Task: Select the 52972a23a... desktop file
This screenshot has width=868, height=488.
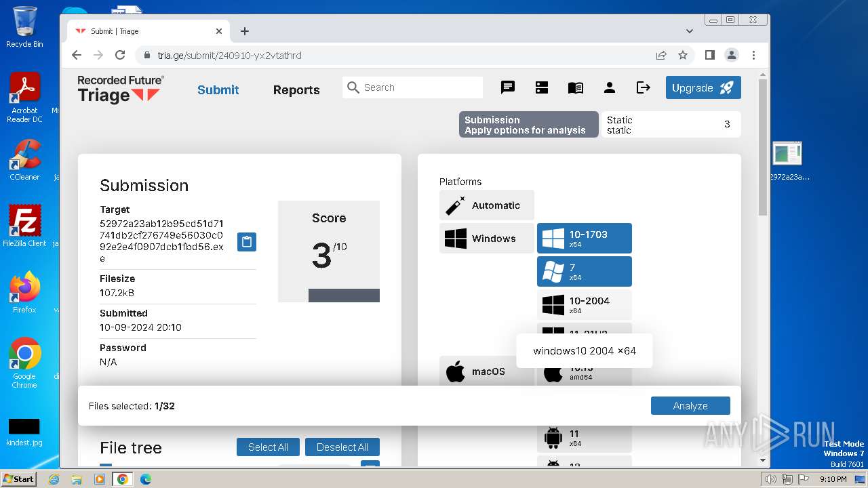Action: coord(788,161)
